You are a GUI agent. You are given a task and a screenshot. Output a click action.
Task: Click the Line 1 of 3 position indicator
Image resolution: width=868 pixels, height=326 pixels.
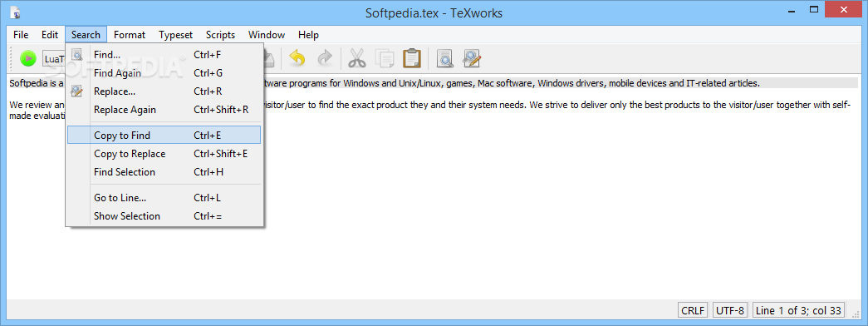point(797,310)
